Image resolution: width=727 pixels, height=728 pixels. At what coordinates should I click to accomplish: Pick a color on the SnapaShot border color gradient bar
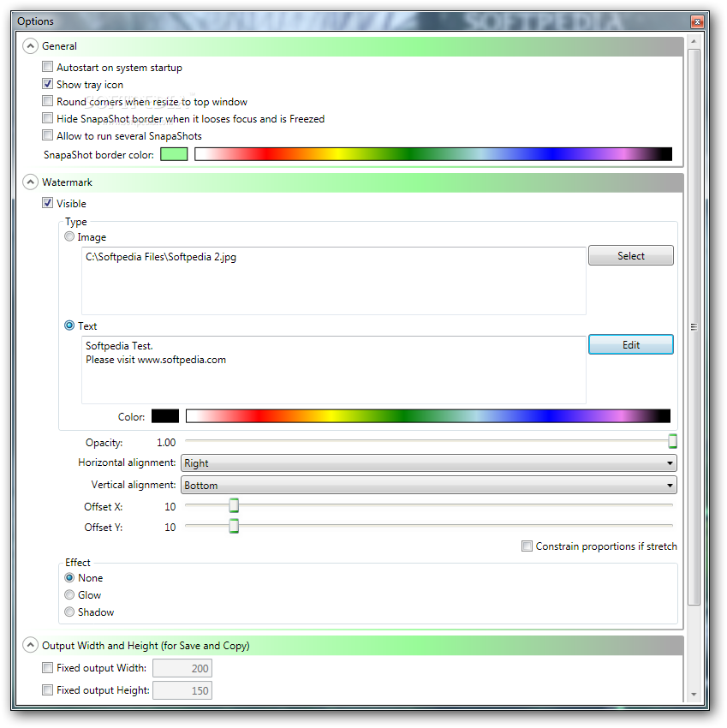click(433, 155)
